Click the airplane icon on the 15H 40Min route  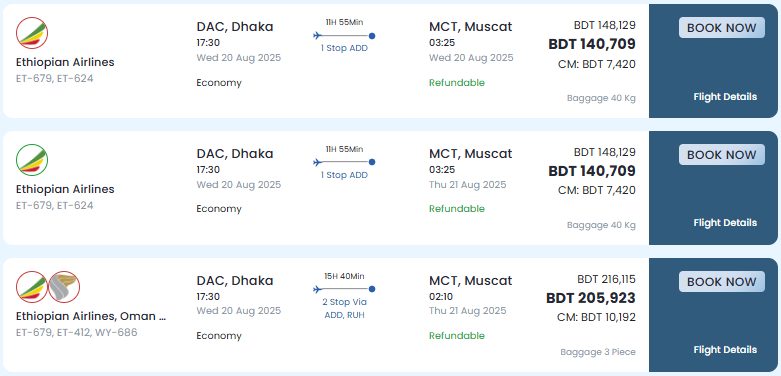click(x=318, y=289)
